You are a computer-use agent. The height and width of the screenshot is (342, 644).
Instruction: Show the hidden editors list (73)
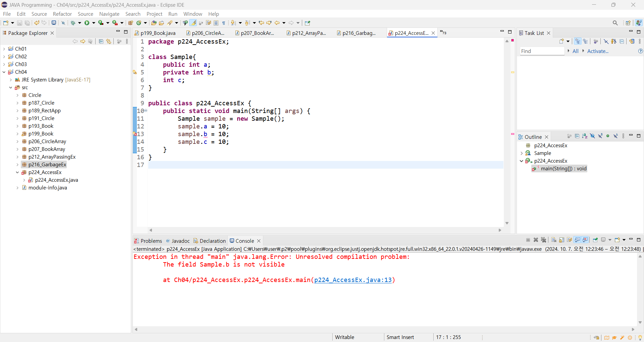point(443,33)
